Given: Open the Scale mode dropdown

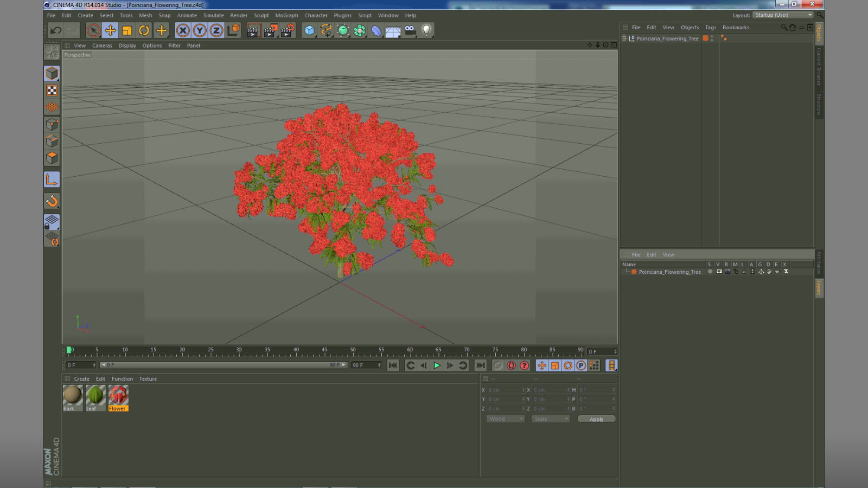Looking at the screenshot, I should point(551,419).
